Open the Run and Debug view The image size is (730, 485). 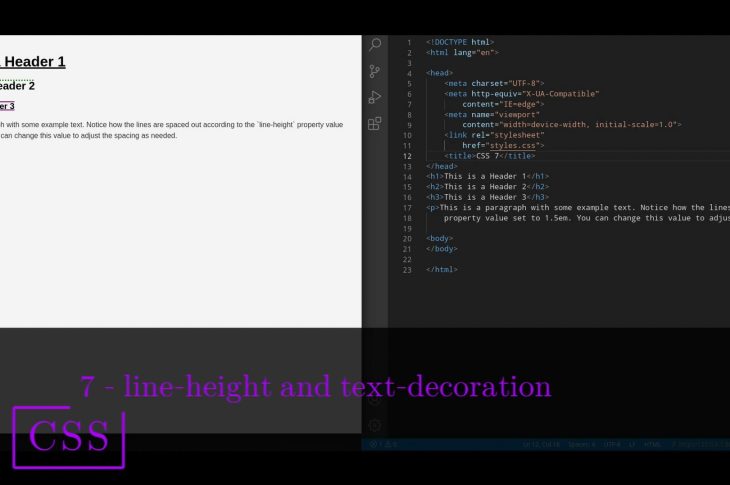[375, 97]
